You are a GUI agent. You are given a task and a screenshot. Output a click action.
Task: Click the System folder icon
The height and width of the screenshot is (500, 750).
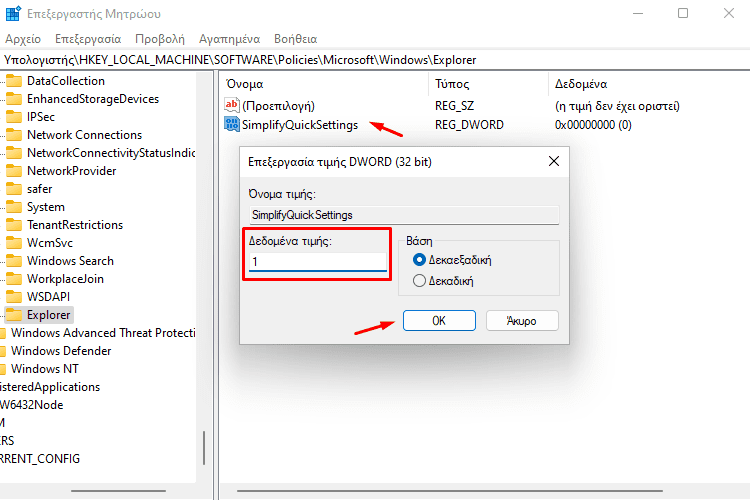coord(14,207)
